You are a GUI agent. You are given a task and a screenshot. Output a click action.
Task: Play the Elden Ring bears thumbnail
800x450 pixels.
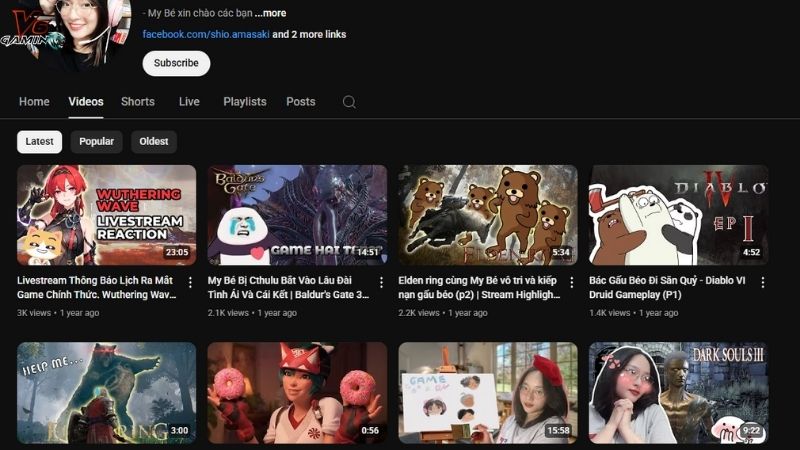pyautogui.click(x=488, y=215)
